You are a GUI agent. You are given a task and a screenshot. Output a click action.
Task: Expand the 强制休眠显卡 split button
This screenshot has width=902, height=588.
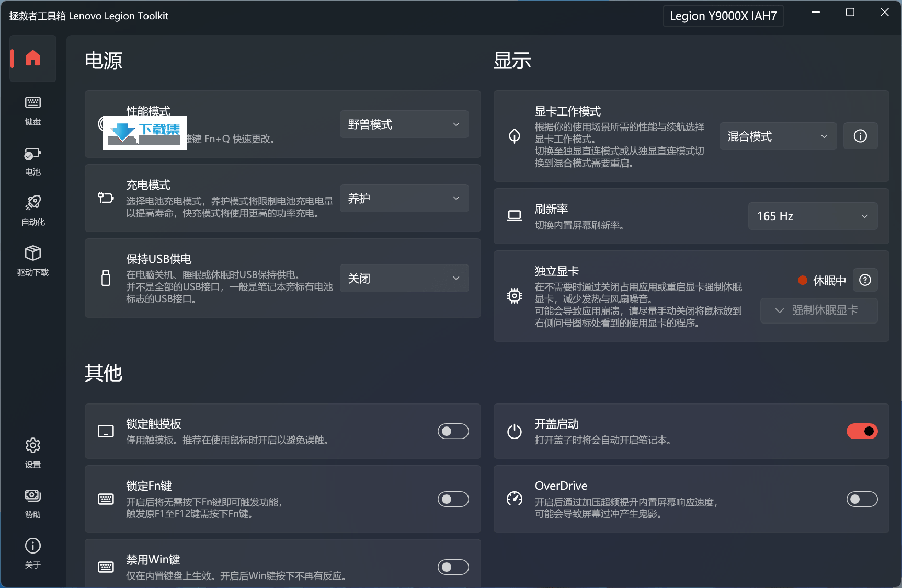819,310
